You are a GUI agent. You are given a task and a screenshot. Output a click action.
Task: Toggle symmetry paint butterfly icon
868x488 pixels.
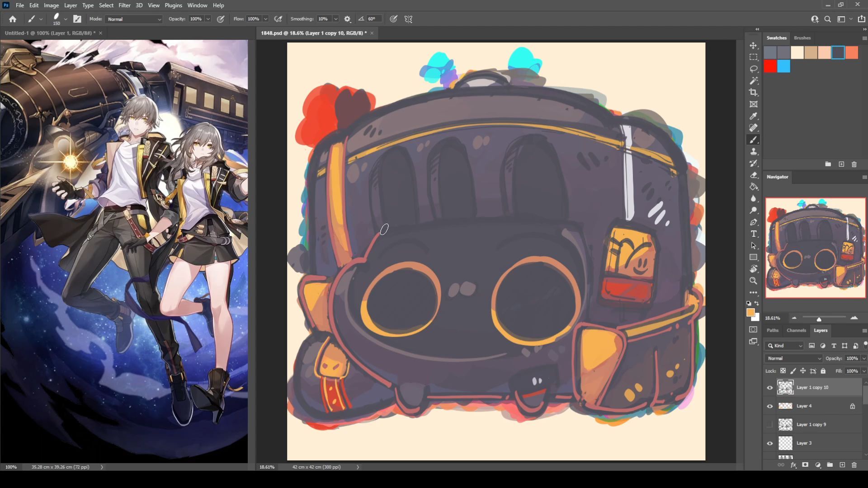pyautogui.click(x=408, y=19)
